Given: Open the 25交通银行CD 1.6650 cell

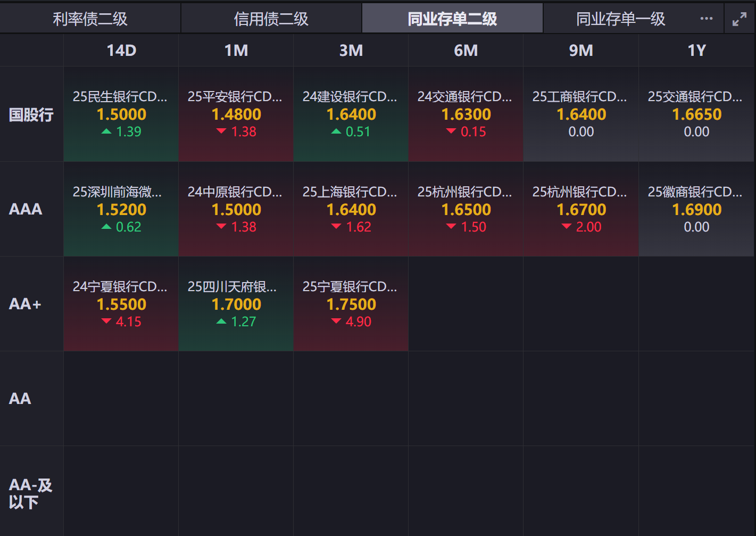Looking at the screenshot, I should [696, 114].
